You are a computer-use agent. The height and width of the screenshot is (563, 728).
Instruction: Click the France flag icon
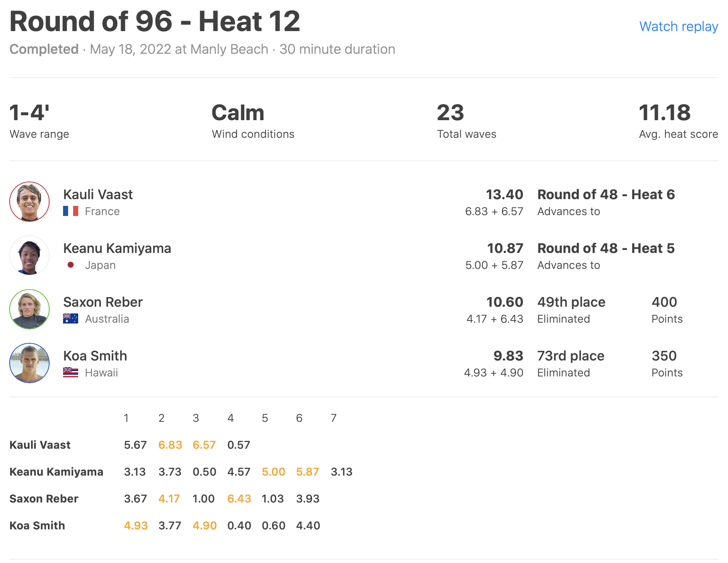point(71,211)
